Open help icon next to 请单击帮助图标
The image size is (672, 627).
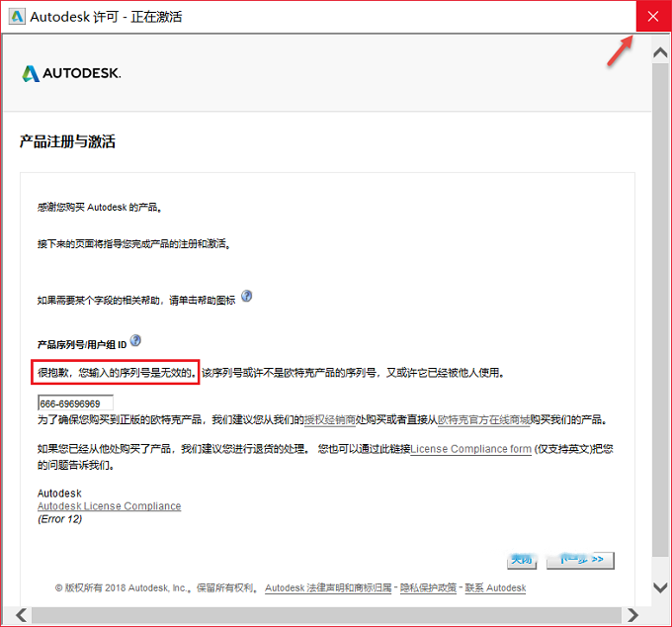click(246, 296)
